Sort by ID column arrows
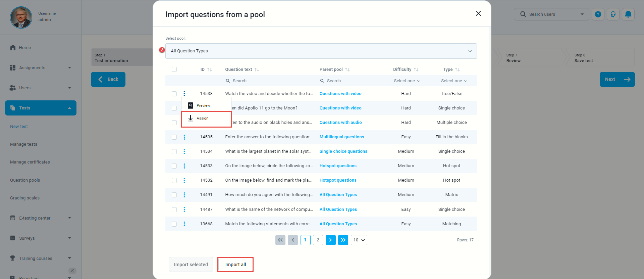The image size is (644, 279). click(209, 69)
